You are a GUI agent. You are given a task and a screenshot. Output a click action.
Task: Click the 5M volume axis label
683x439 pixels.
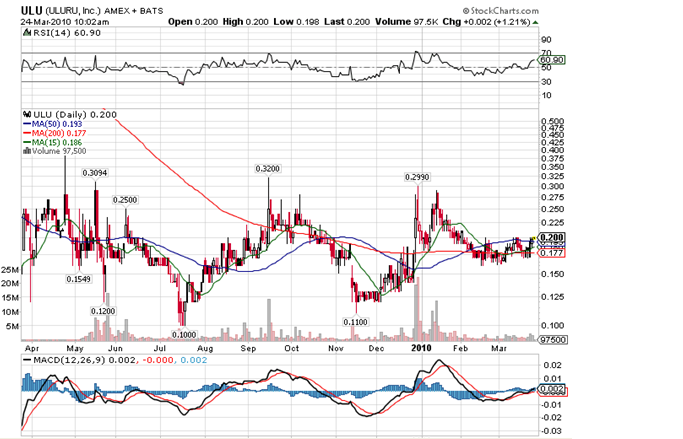(13, 326)
